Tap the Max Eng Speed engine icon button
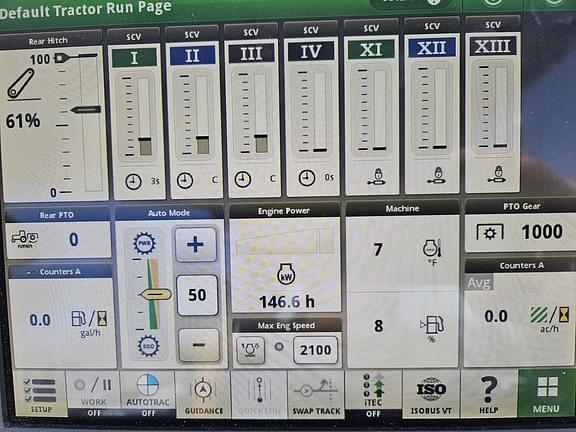Viewport: 576px width, 432px height. point(250,349)
